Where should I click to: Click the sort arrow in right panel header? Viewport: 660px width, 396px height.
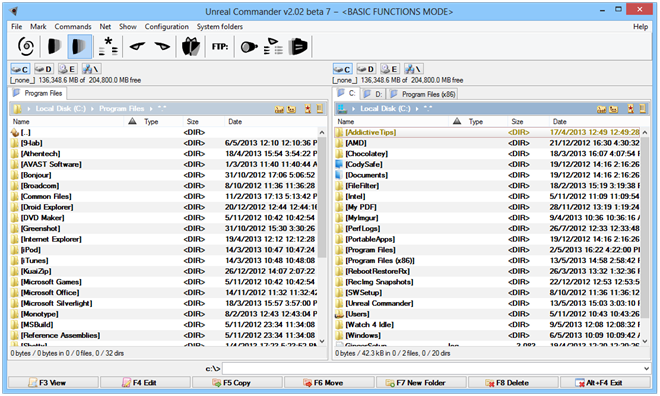(x=457, y=121)
